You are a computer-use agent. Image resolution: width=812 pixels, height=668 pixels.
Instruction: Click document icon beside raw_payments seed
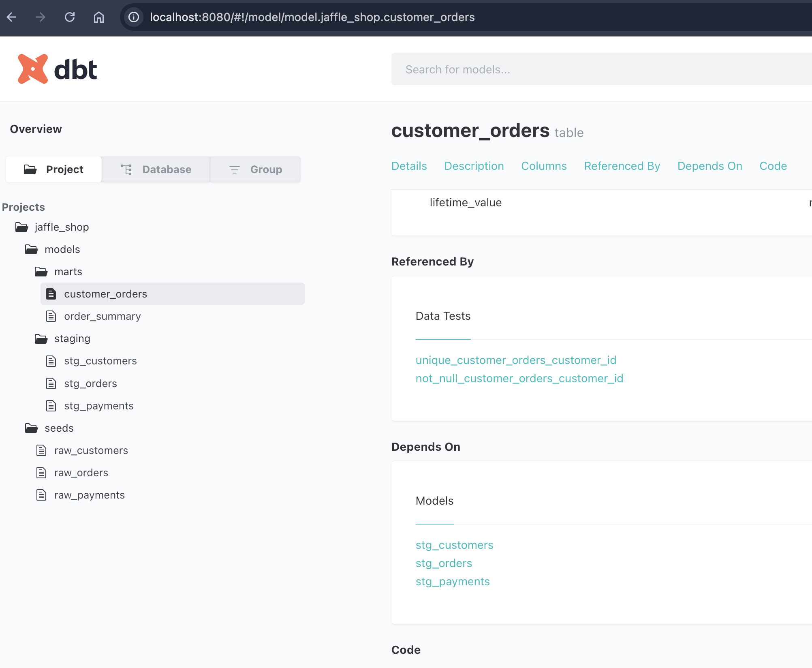41,495
